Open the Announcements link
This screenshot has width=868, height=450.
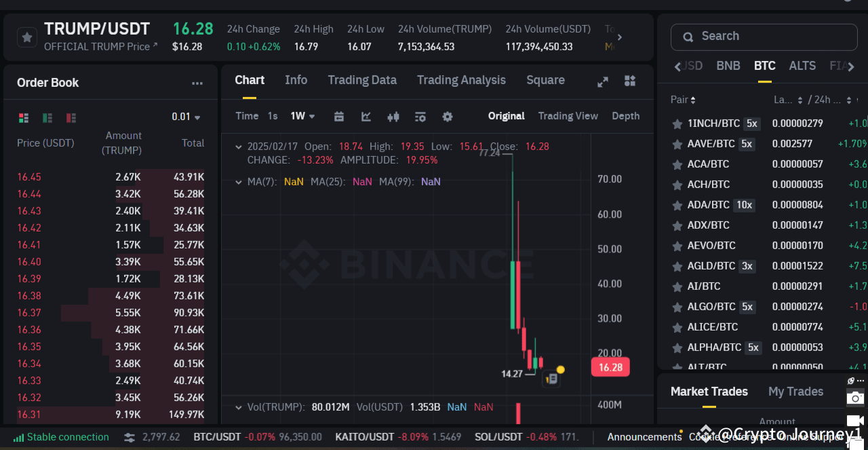[x=644, y=437]
